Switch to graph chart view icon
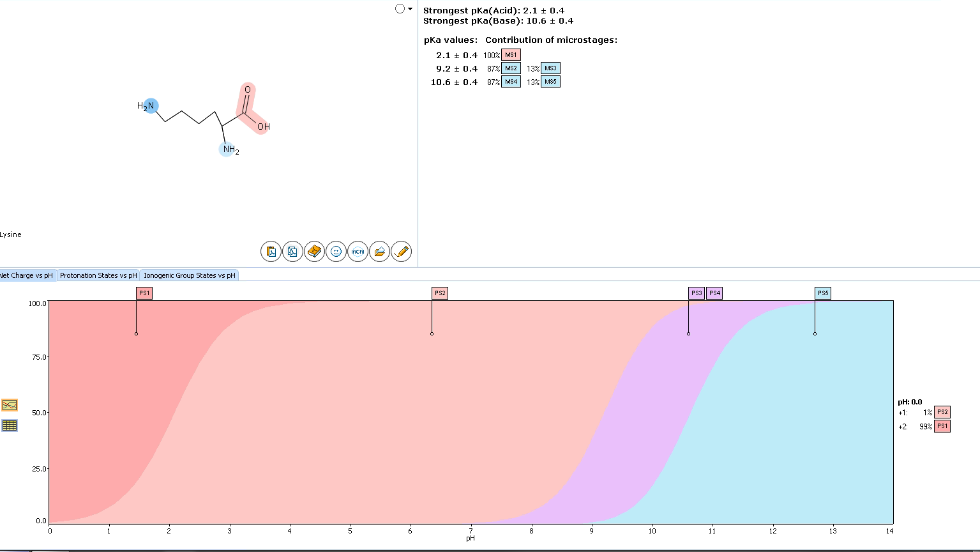The width and height of the screenshot is (980, 552). [10, 405]
